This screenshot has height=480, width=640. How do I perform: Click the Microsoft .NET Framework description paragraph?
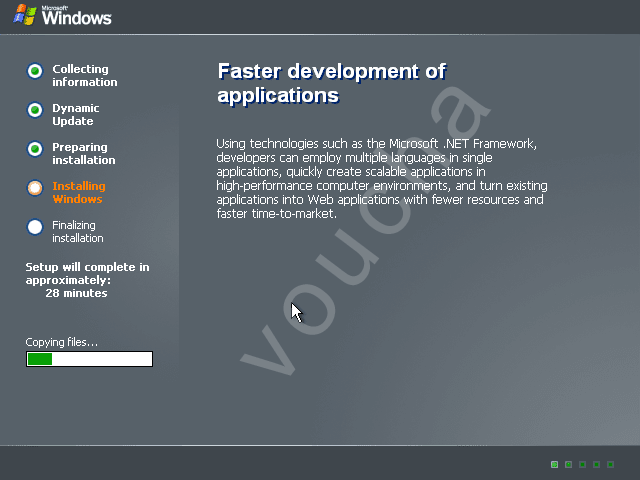pyautogui.click(x=382, y=179)
